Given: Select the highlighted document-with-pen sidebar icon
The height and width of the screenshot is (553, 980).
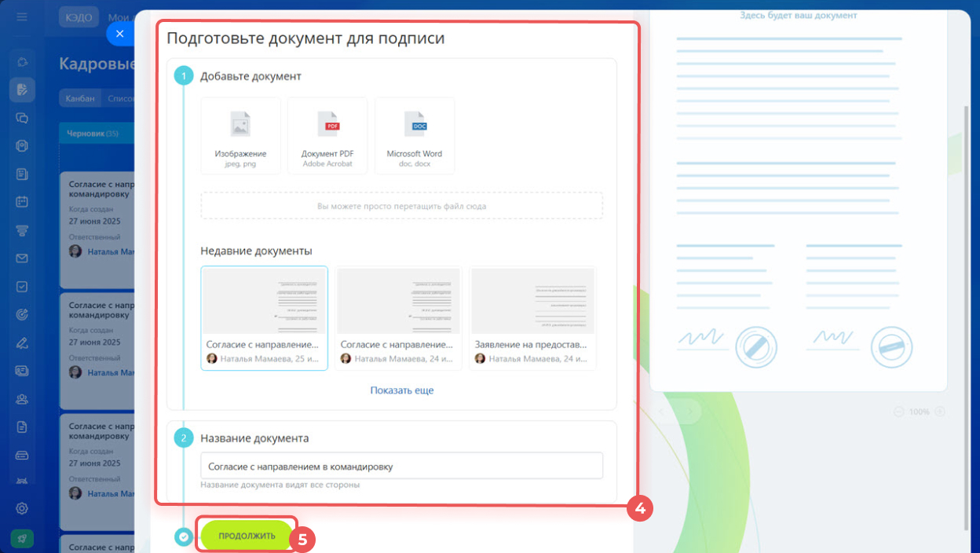Looking at the screenshot, I should coord(22,90).
